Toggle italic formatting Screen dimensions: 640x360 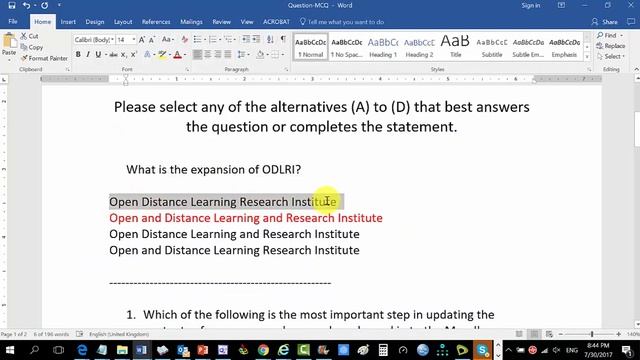88,54
